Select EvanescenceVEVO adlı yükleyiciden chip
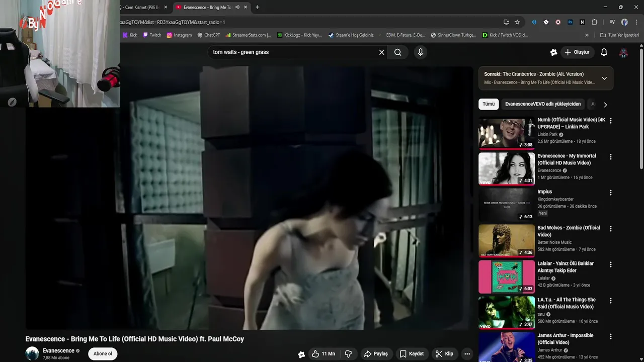 click(x=542, y=104)
